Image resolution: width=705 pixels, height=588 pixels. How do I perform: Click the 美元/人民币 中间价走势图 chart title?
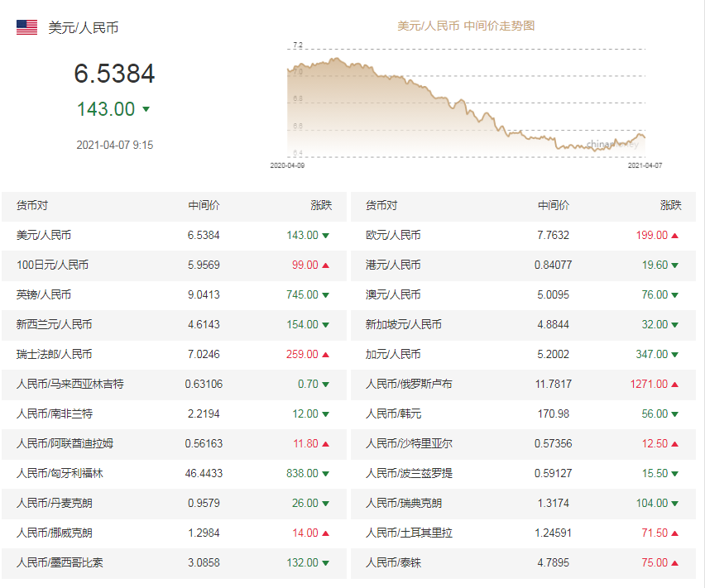tap(466, 26)
